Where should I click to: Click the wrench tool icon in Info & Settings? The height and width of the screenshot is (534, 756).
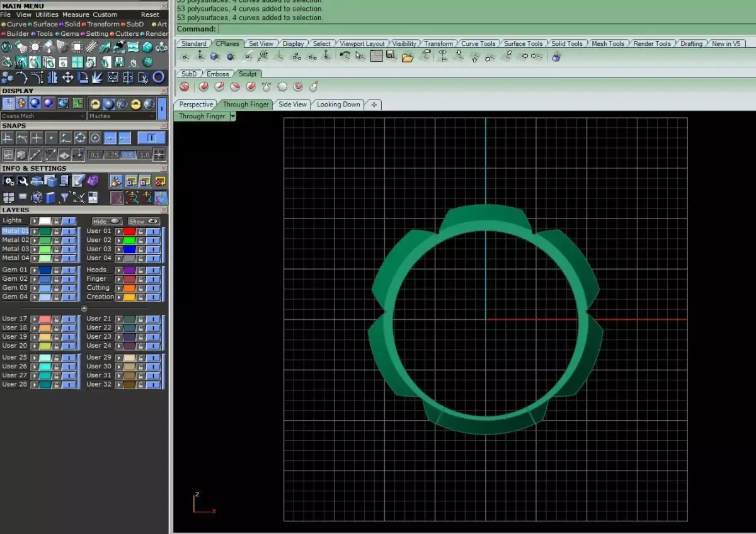(23, 181)
